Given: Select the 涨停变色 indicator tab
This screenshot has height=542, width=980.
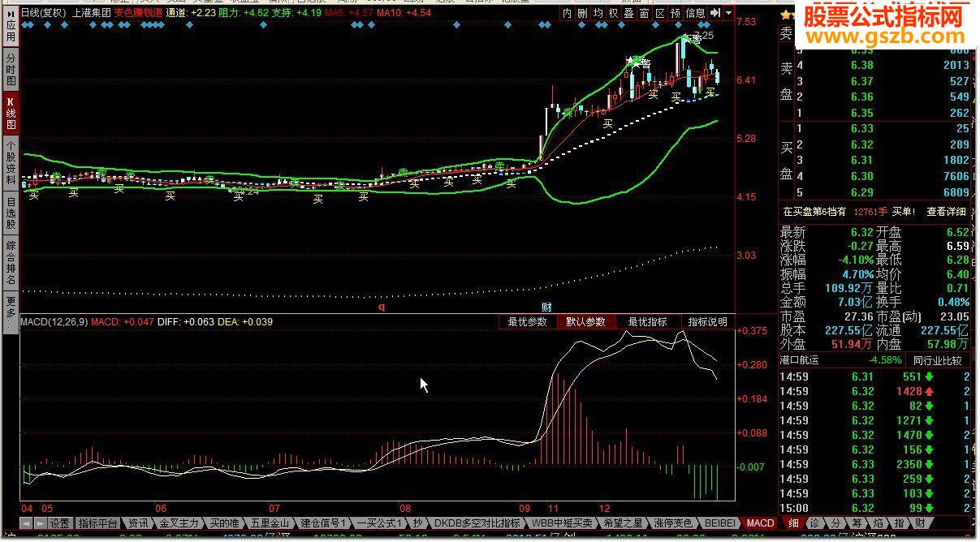Looking at the screenshot, I should (673, 523).
